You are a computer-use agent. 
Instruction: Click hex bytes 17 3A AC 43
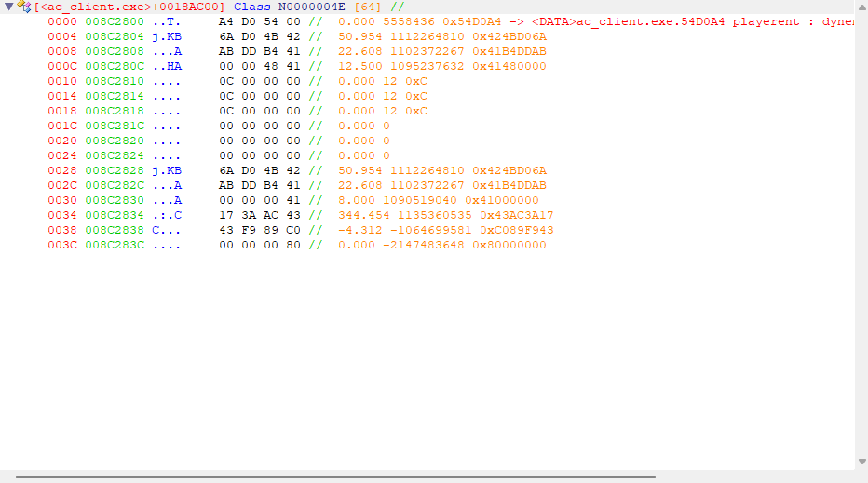(x=260, y=215)
